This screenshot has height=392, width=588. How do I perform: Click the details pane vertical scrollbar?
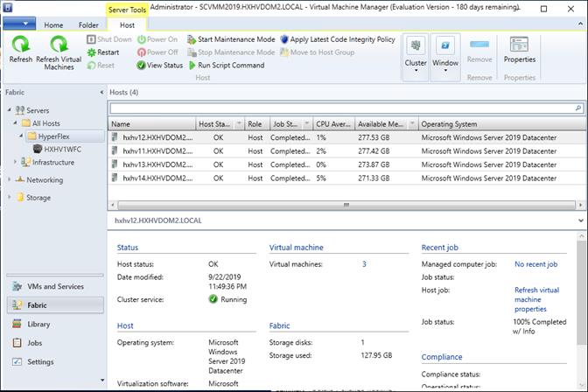[581, 292]
